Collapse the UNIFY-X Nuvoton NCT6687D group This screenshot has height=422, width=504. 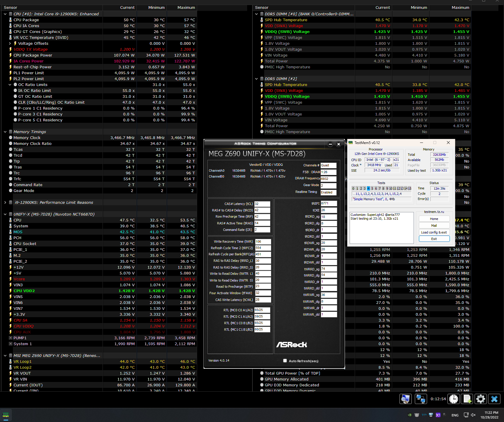pos(5,214)
